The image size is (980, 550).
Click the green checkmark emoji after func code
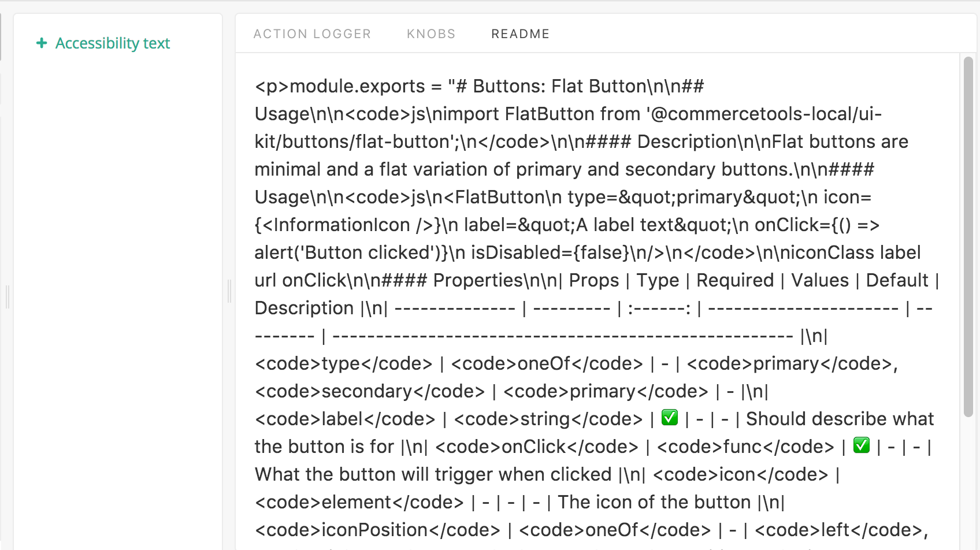[862, 445]
